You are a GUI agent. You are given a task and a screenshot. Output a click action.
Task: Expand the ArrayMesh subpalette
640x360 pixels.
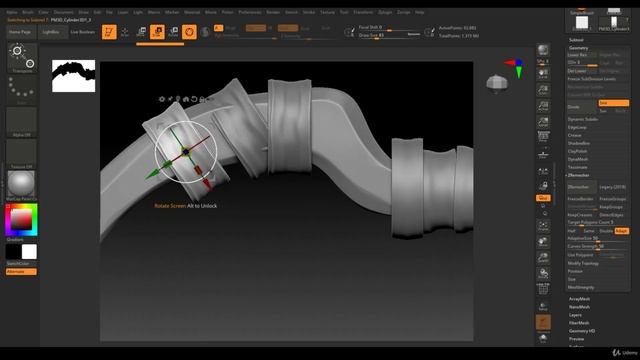point(579,299)
